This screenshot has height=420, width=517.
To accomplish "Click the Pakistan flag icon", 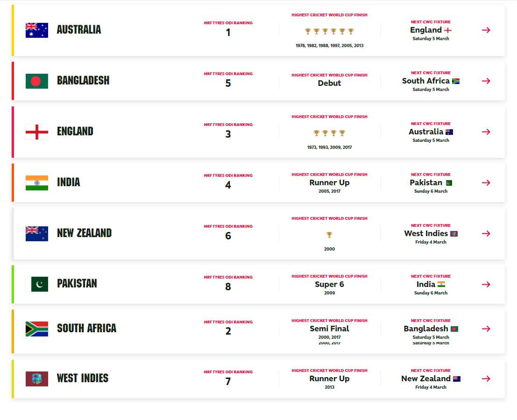I will pos(36,284).
